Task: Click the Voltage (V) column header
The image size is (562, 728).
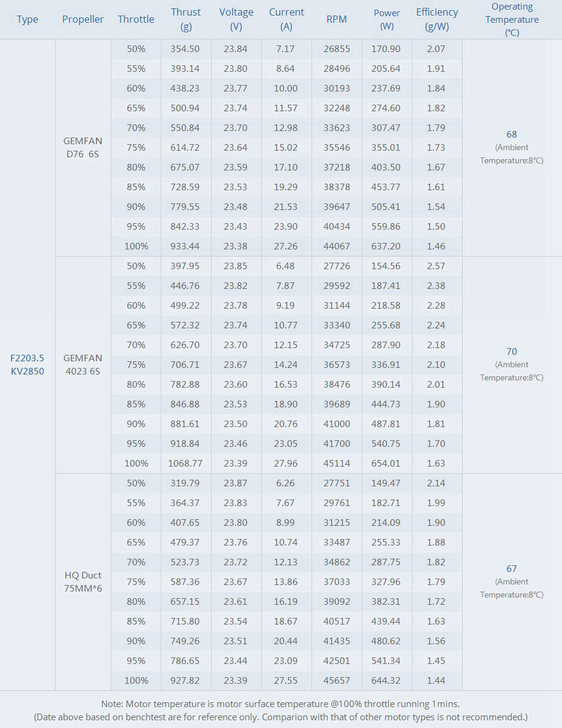Action: (x=236, y=19)
